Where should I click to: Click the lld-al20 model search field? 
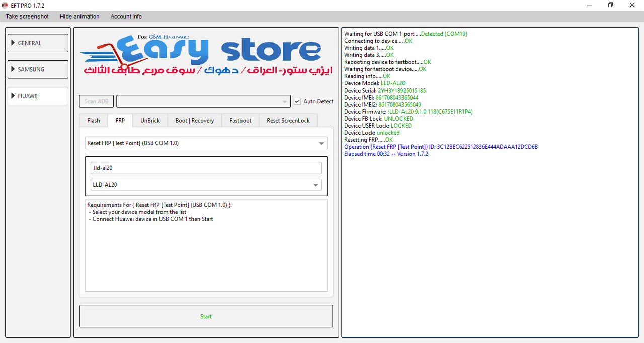pos(206,168)
